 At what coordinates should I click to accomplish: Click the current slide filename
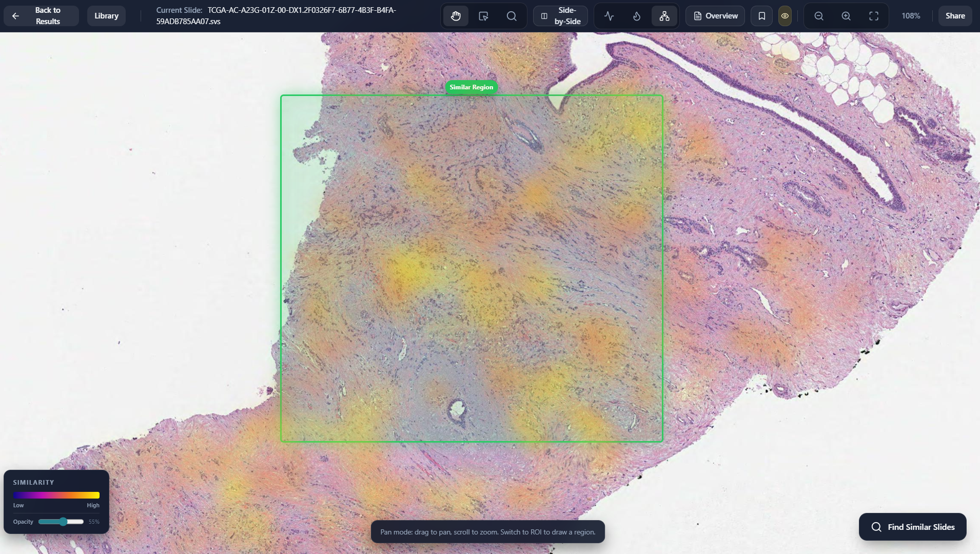click(276, 16)
